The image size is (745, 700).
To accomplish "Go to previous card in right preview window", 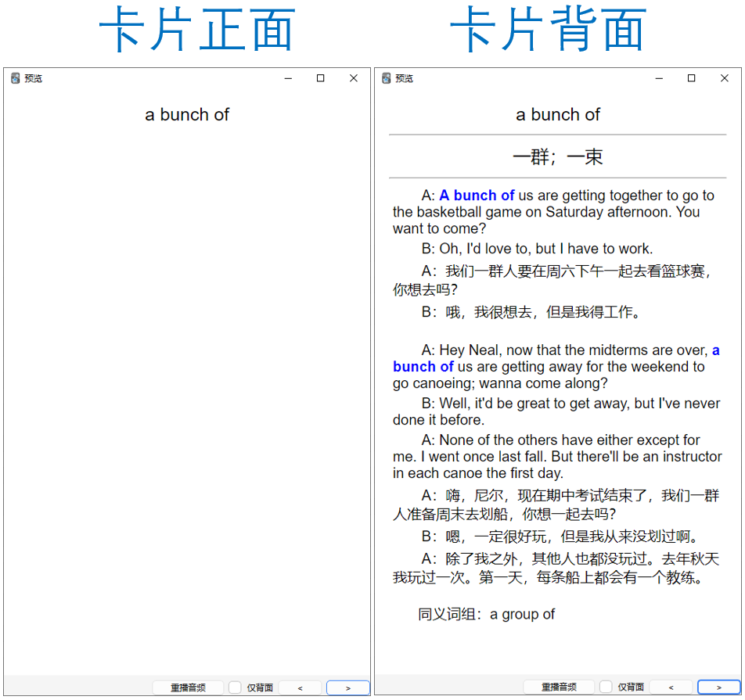I will (x=671, y=687).
